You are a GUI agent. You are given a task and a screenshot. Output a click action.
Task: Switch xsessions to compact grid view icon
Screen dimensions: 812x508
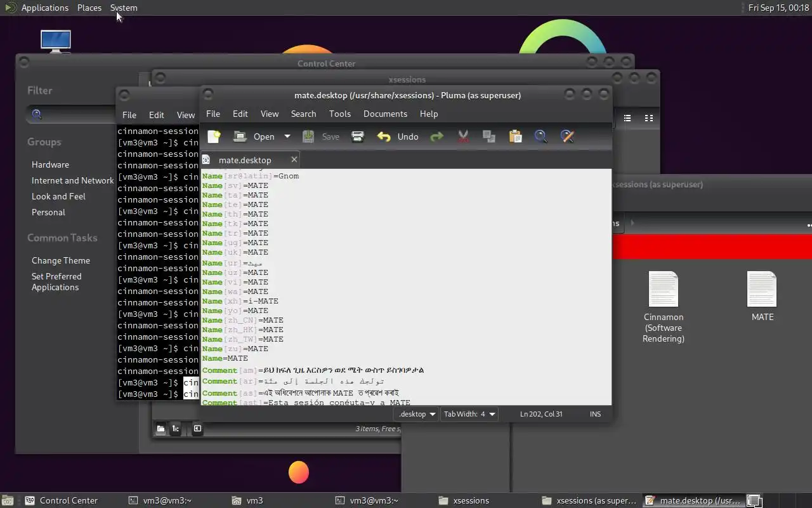click(x=648, y=118)
